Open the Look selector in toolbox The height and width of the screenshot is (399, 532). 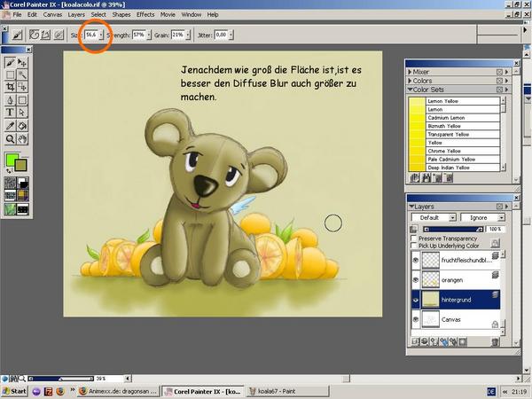(23, 209)
